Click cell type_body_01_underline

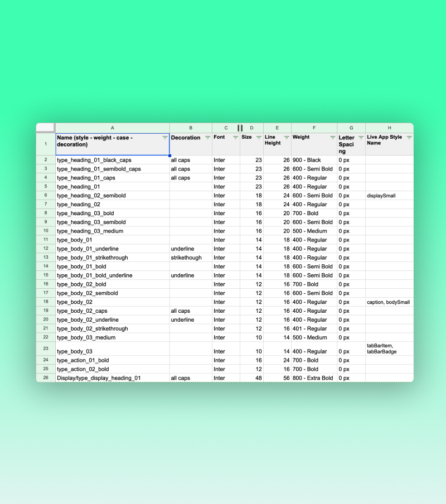[x=113, y=249]
